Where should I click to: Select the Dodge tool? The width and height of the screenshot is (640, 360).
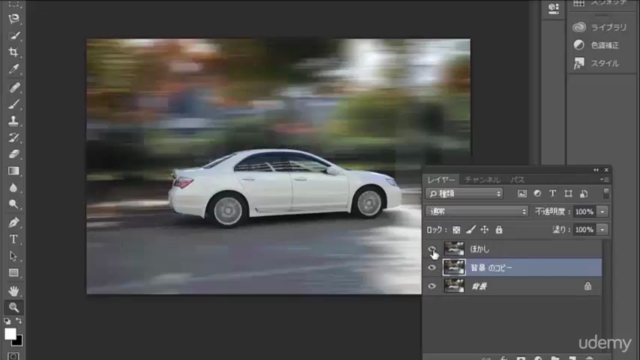[x=13, y=204]
